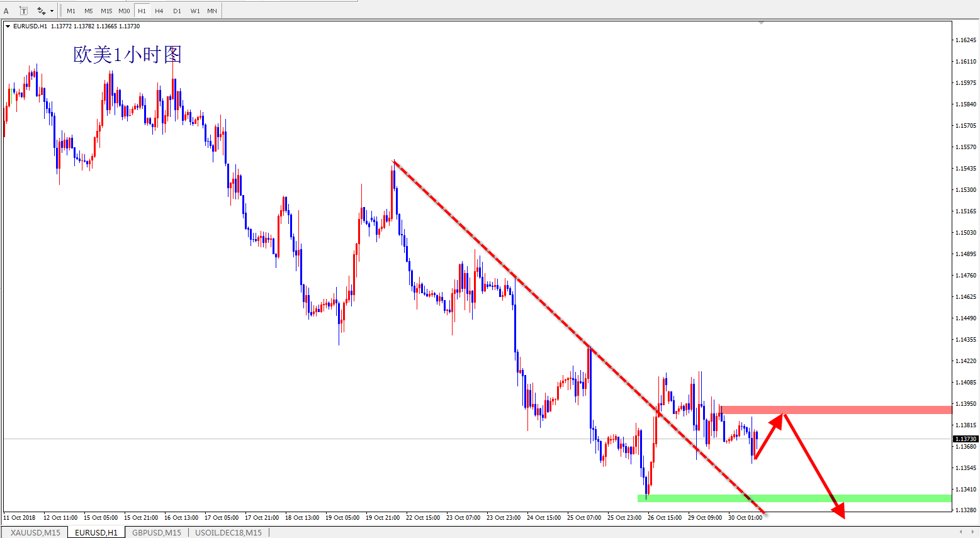Click the Arrows objects tool icon
This screenshot has width=980, height=538.
(x=42, y=11)
